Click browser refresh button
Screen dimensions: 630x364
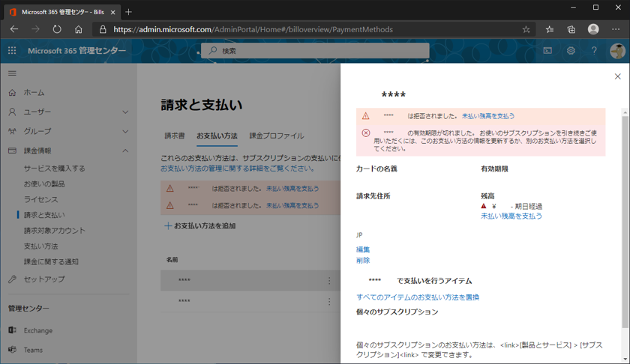(x=57, y=29)
